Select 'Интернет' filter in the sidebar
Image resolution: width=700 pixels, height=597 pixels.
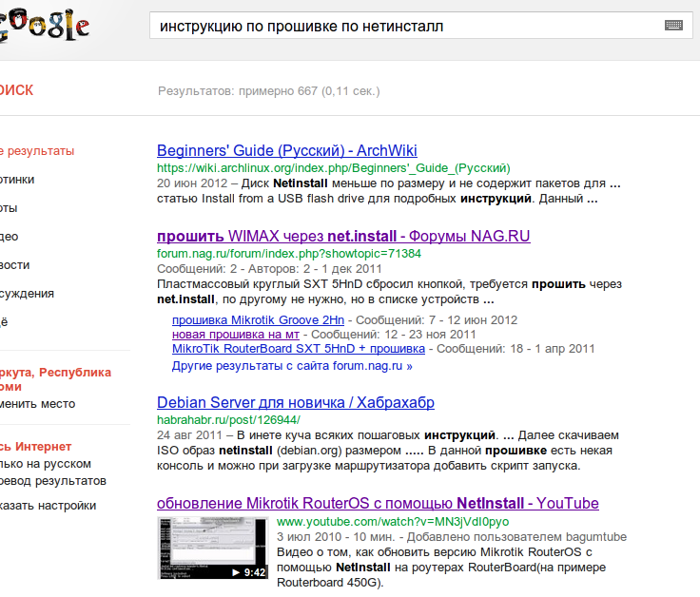click(36, 446)
